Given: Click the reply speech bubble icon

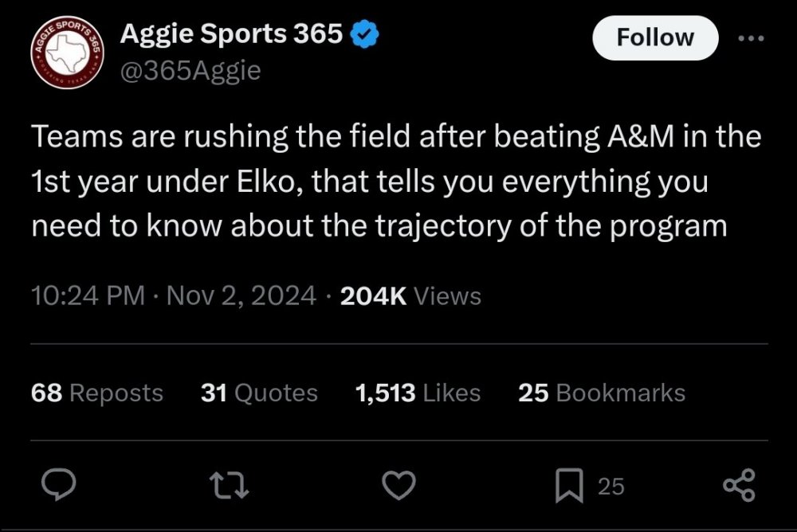Looking at the screenshot, I should pyautogui.click(x=60, y=485).
